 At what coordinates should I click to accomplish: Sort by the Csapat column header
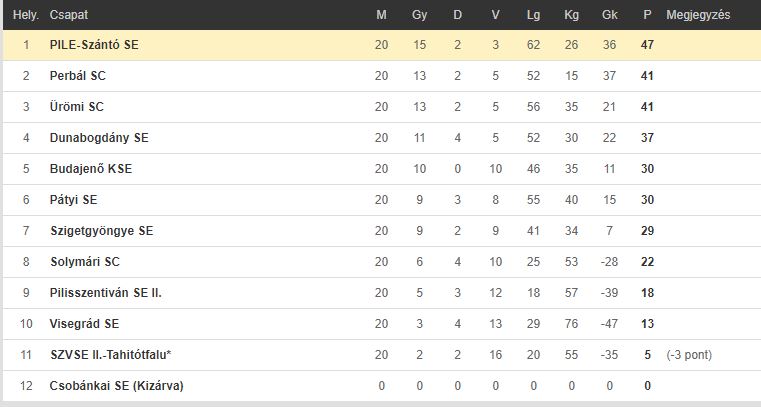point(69,15)
